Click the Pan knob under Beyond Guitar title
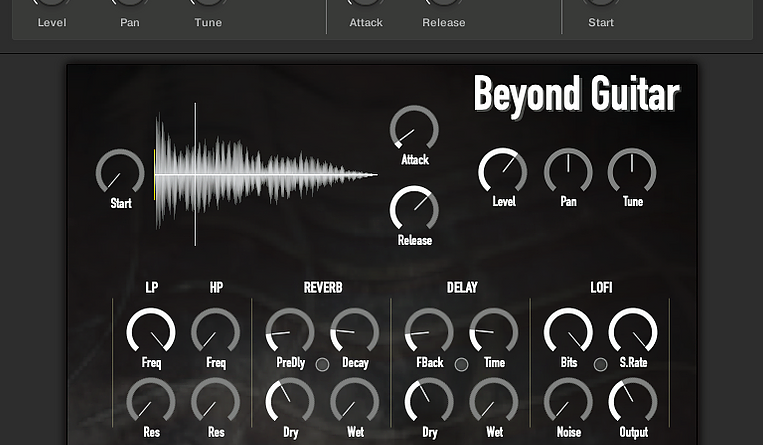 coord(568,171)
